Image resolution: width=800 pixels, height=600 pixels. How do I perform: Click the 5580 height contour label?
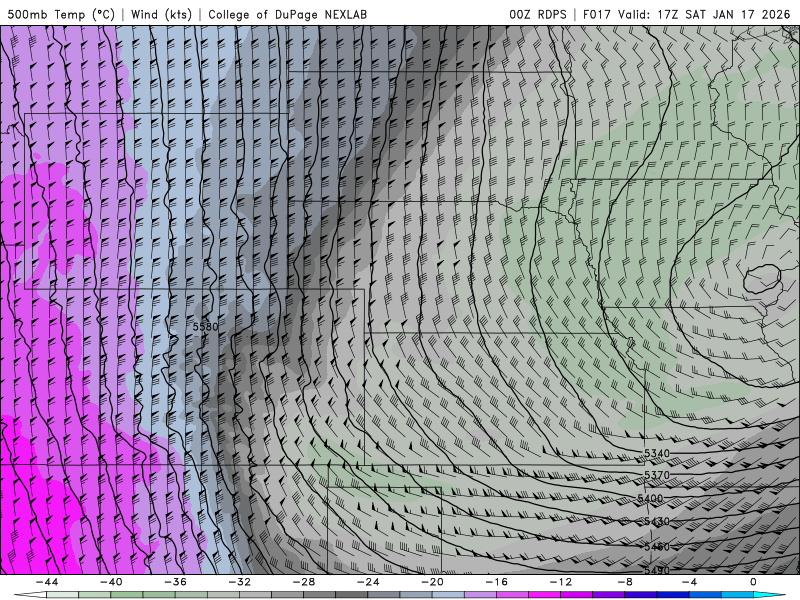206,327
